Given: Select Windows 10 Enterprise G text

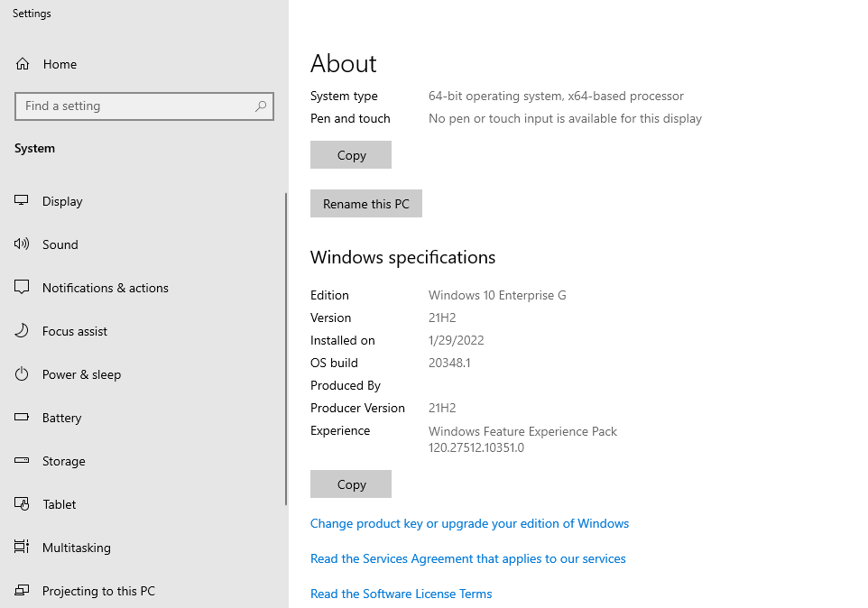Looking at the screenshot, I should [x=497, y=295].
